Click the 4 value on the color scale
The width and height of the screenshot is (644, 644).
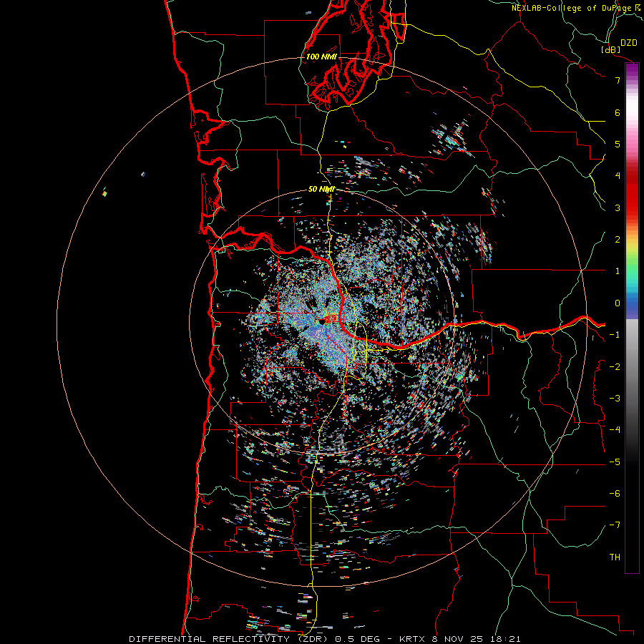click(x=618, y=176)
